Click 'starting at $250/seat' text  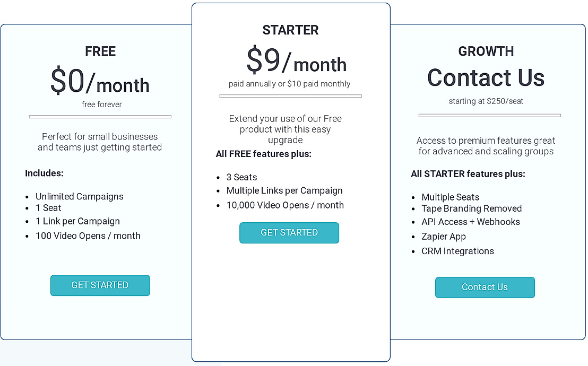click(x=486, y=101)
